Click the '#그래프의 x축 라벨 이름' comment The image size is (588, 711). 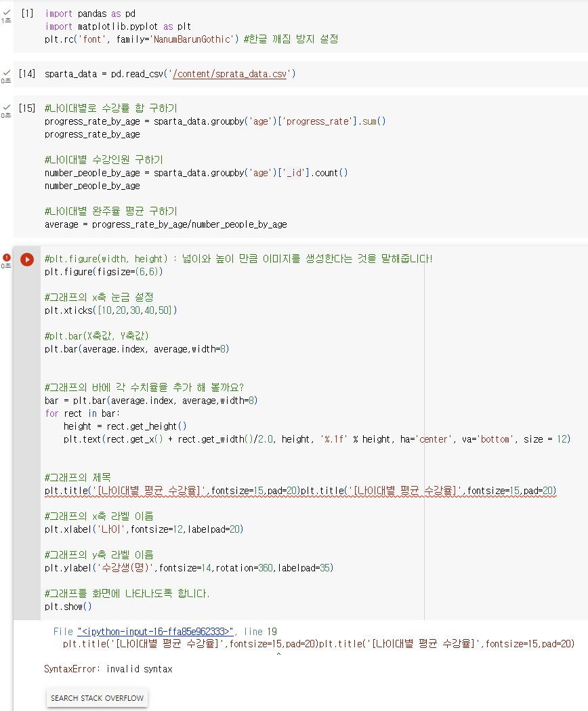[100, 516]
